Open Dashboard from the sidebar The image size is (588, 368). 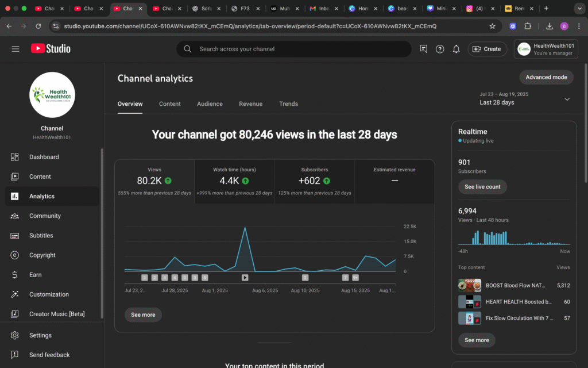44,157
